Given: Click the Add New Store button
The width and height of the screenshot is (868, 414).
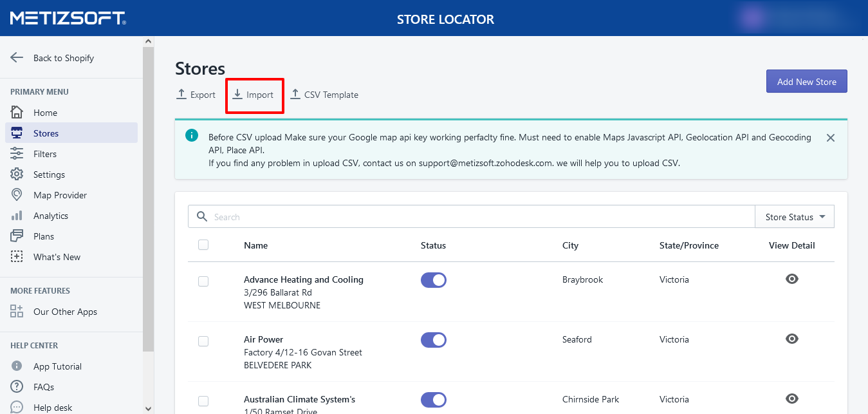Looking at the screenshot, I should [x=806, y=82].
